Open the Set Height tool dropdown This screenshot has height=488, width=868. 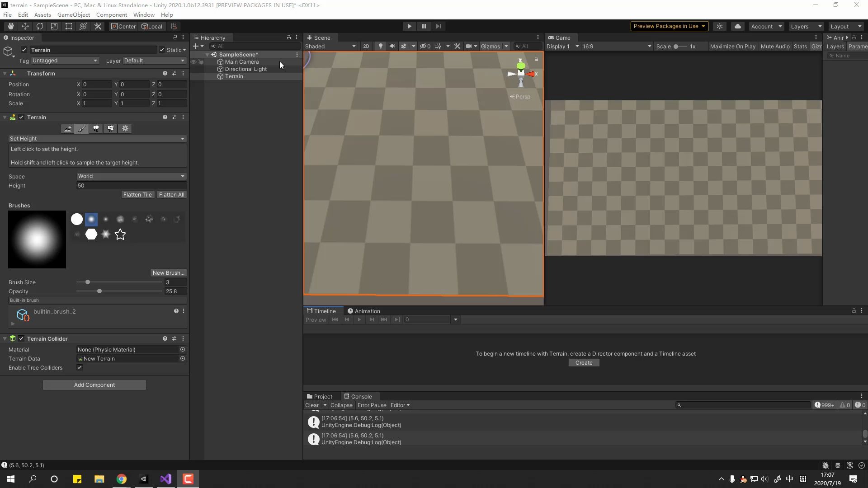point(97,139)
